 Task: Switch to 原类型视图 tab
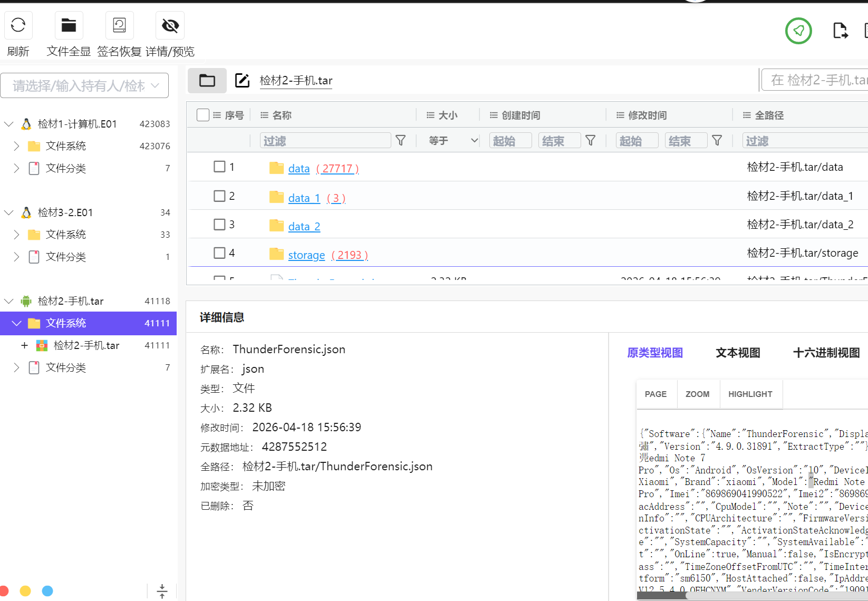[x=655, y=353]
